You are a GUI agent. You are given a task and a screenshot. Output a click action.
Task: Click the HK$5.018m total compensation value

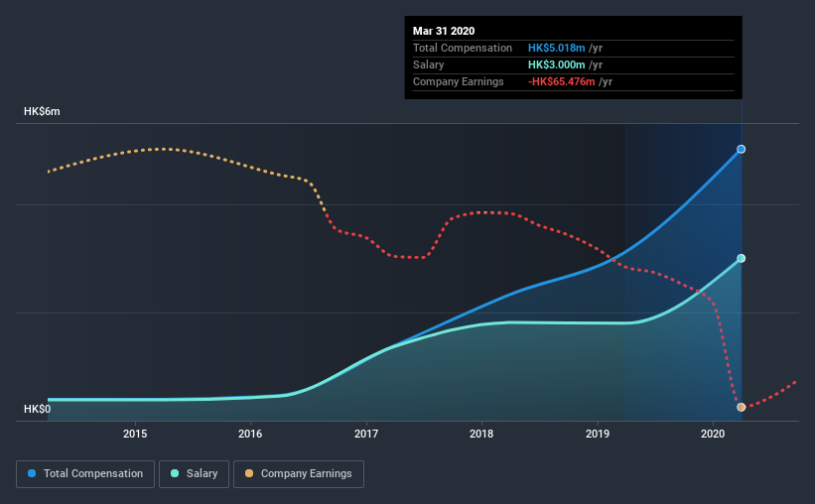click(x=557, y=48)
